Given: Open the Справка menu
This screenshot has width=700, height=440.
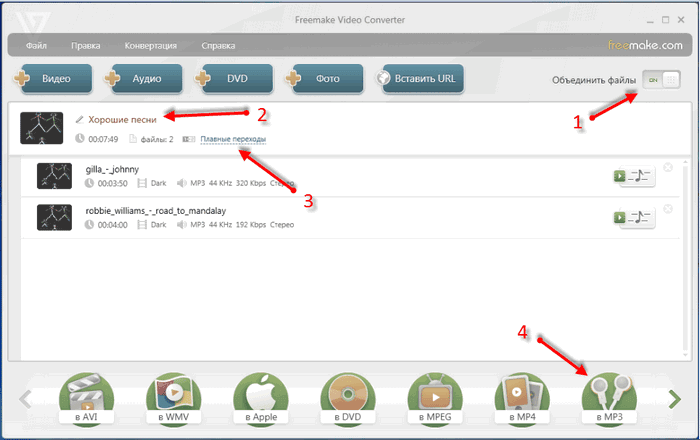Looking at the screenshot, I should pos(218,46).
